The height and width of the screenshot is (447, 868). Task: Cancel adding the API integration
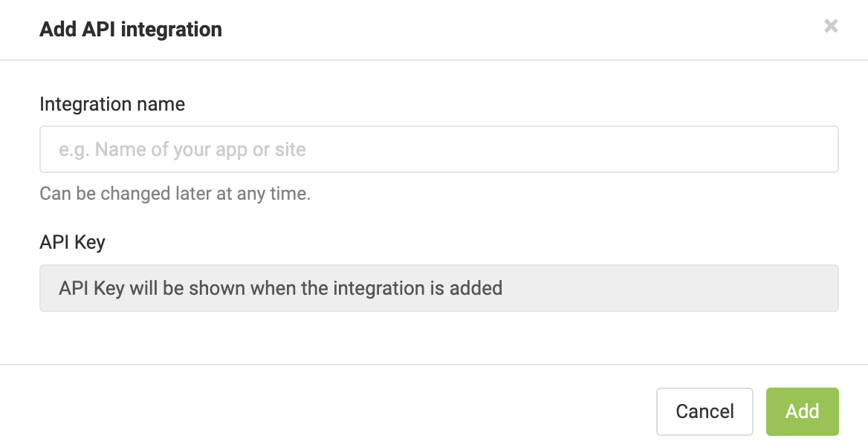pyautogui.click(x=705, y=411)
